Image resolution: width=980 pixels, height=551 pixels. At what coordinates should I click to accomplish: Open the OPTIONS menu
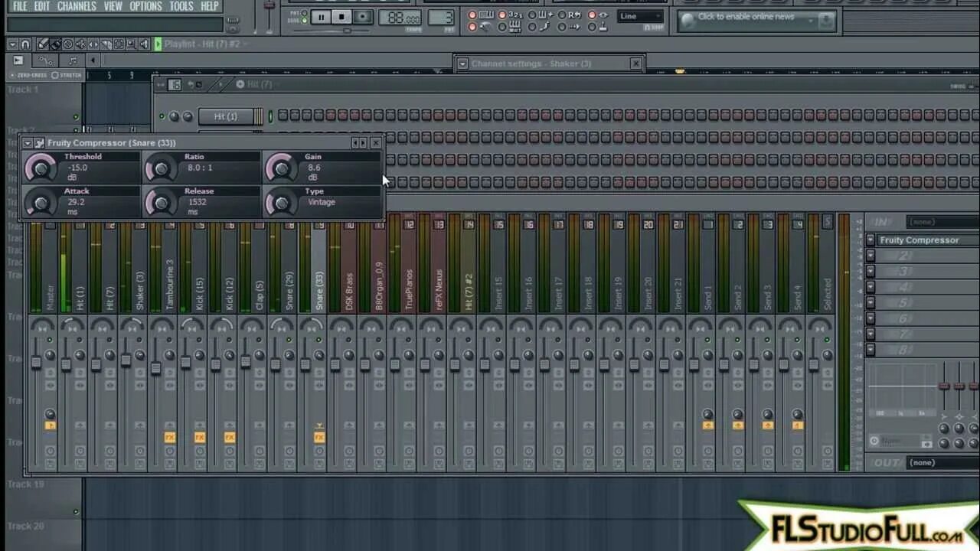(x=145, y=6)
